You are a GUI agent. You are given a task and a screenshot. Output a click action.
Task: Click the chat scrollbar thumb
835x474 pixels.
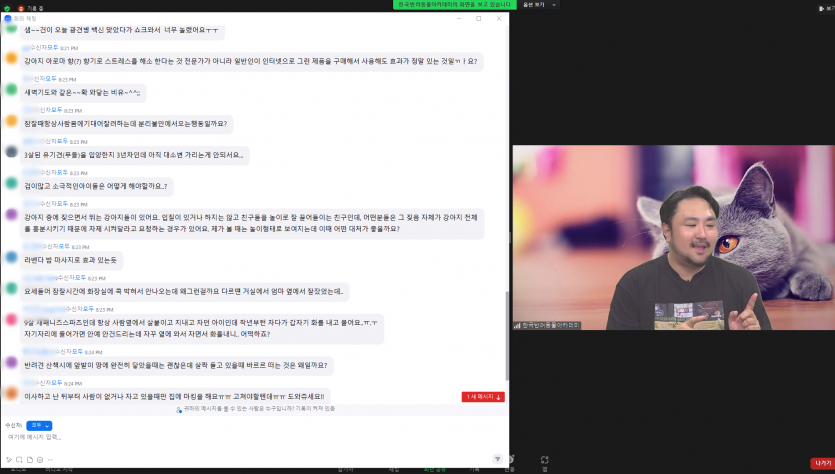tap(506, 336)
